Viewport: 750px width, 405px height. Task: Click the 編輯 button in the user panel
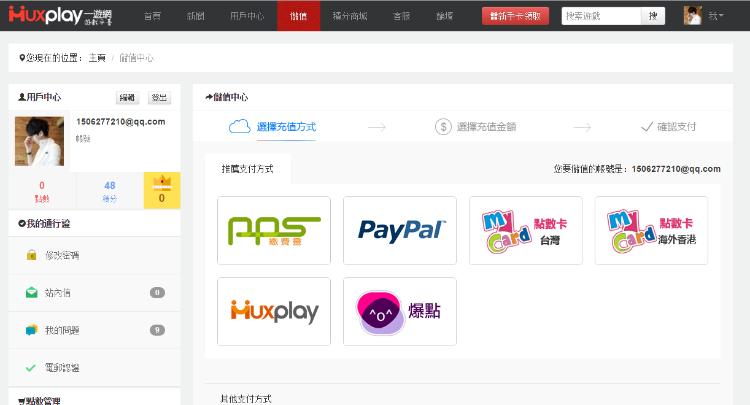pos(127,98)
